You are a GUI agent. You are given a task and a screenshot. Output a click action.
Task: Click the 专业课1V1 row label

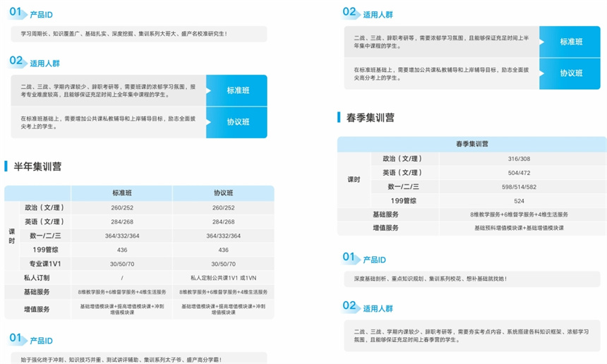(x=45, y=264)
